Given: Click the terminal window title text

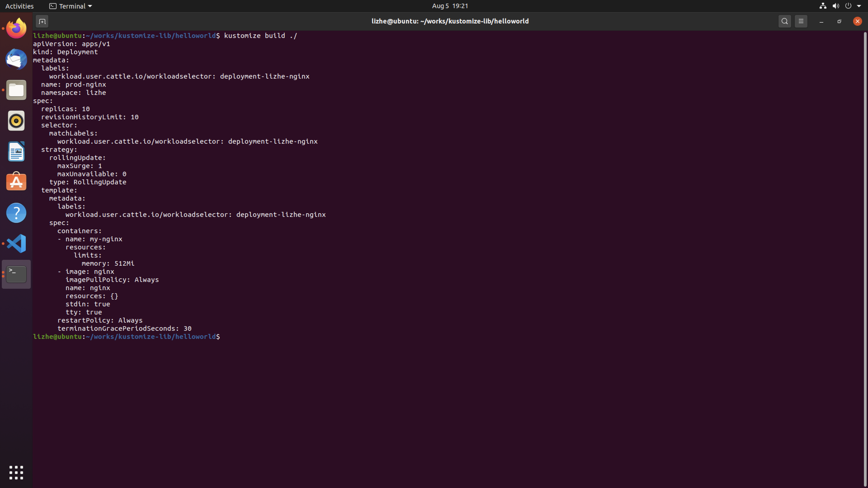Looking at the screenshot, I should click(450, 21).
